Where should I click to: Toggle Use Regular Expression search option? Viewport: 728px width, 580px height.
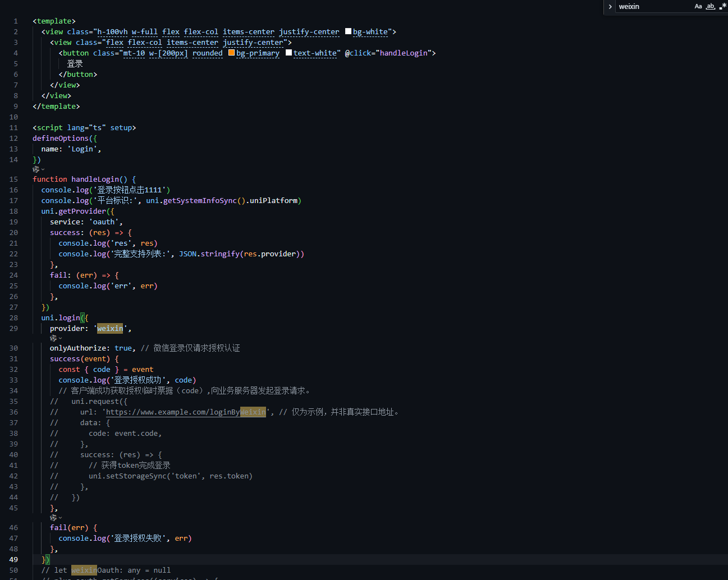coord(722,7)
